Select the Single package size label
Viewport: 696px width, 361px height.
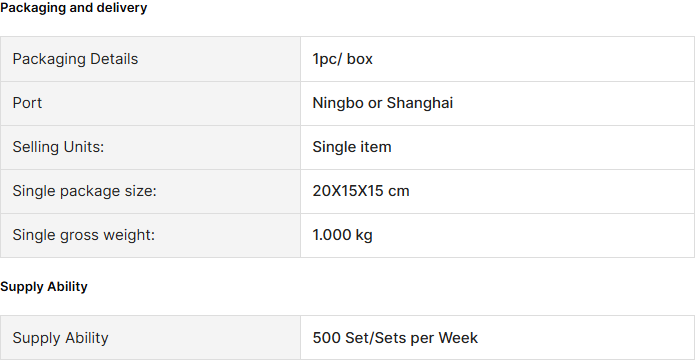click(x=84, y=191)
